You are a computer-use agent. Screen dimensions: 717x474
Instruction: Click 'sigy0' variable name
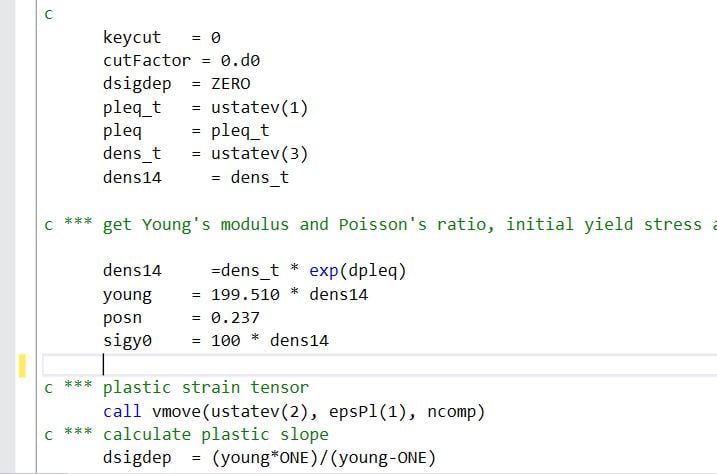(127, 341)
